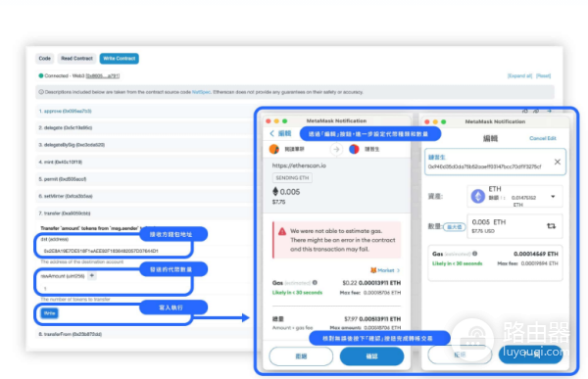Click the sender account avatar in MetaMask
Image resolution: width=588 pixels, height=379 pixels.
tap(274, 149)
